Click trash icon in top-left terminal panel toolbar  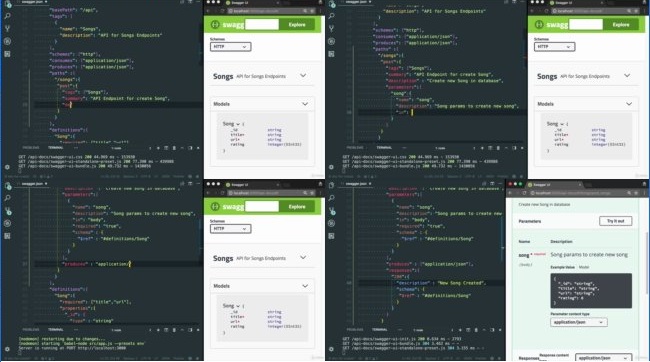click(174, 148)
